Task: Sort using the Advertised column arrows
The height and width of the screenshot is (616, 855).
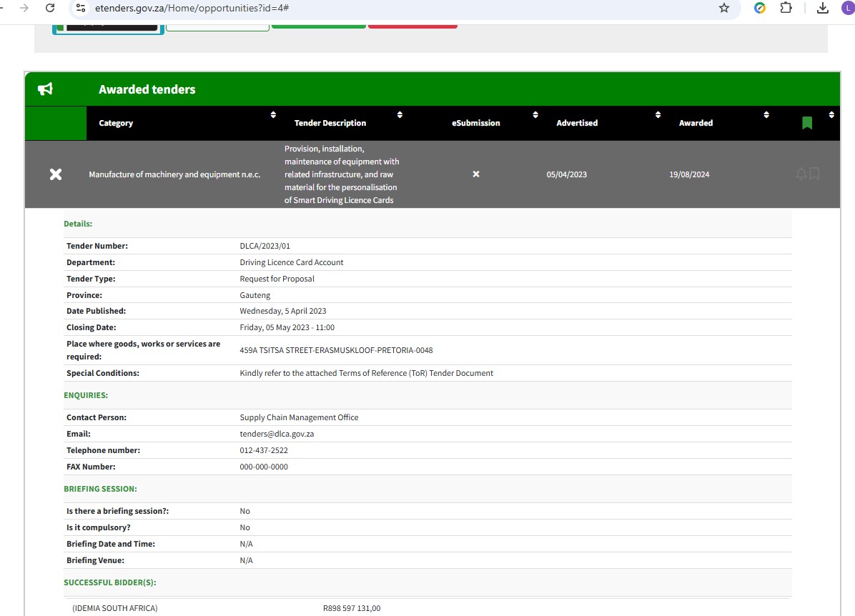Action: tap(658, 115)
